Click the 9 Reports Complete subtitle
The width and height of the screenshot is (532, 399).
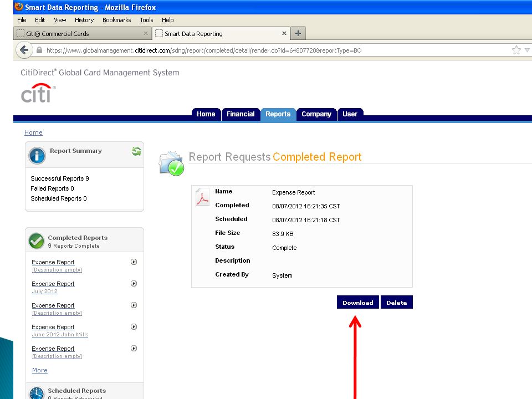(x=74, y=246)
